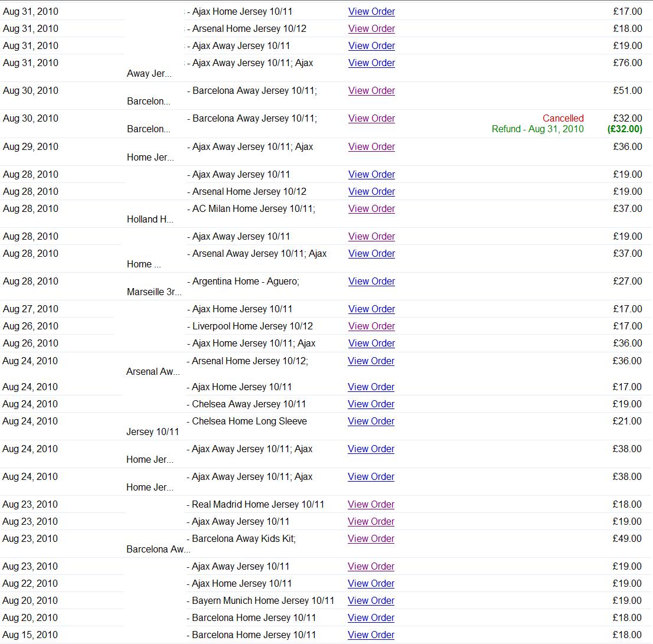View the Bayern Munich Home Jersey order
This screenshot has height=644, width=653.
coord(371,601)
